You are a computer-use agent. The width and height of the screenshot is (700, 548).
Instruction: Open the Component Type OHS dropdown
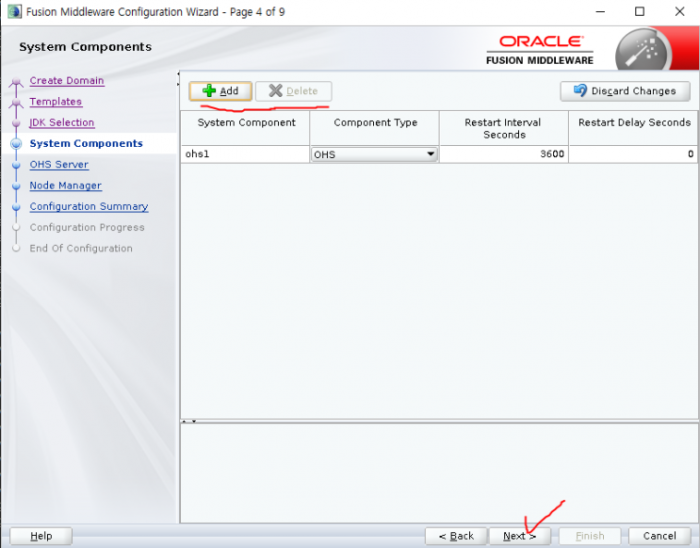374,154
